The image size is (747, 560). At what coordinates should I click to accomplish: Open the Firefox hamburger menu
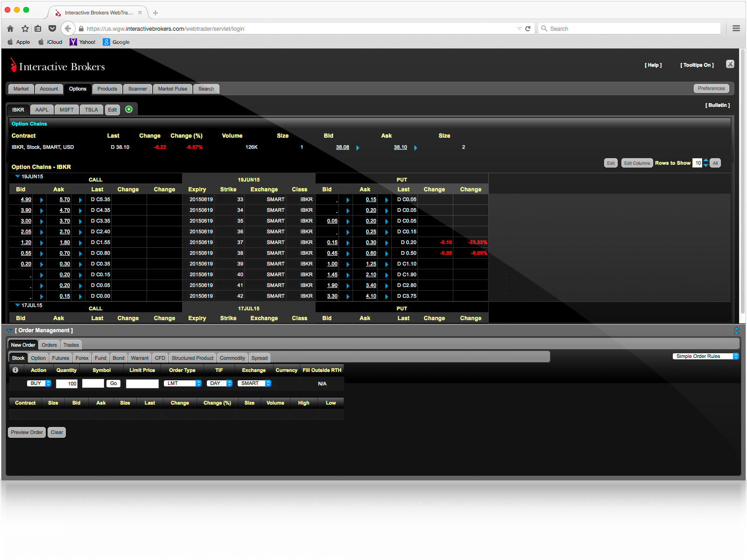[736, 28]
